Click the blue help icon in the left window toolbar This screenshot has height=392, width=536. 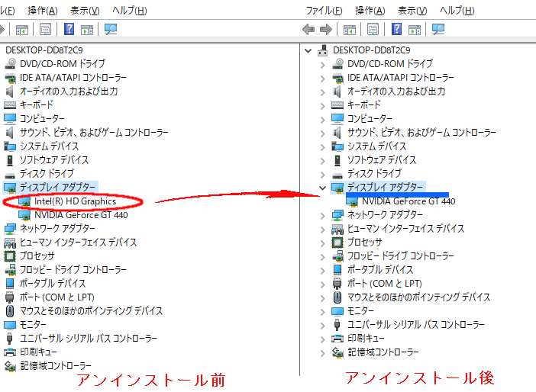click(69, 29)
